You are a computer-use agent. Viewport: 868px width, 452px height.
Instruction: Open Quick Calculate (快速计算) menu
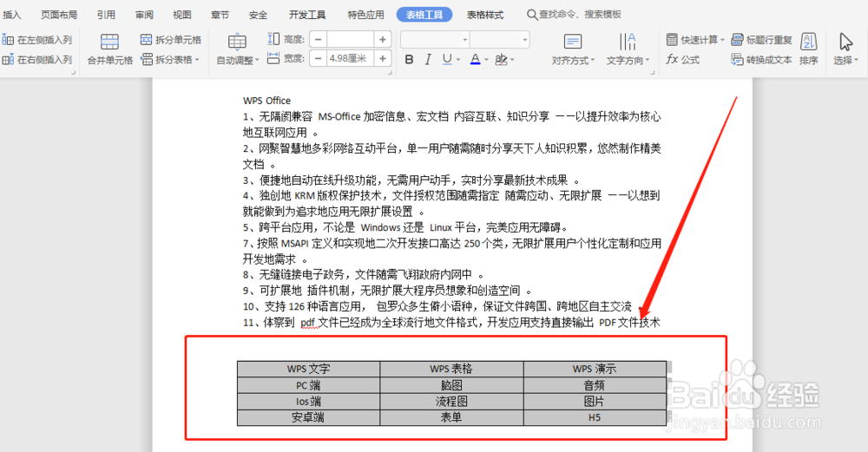coord(695,40)
